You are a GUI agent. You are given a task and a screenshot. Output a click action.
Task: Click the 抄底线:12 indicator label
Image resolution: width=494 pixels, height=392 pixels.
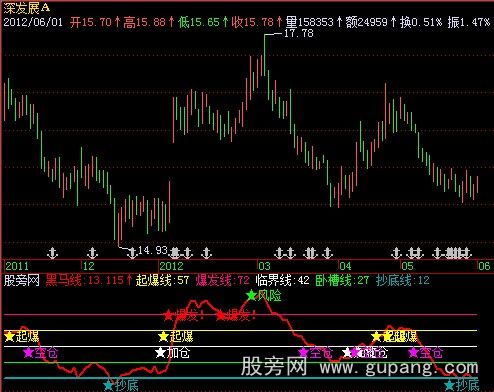point(403,280)
